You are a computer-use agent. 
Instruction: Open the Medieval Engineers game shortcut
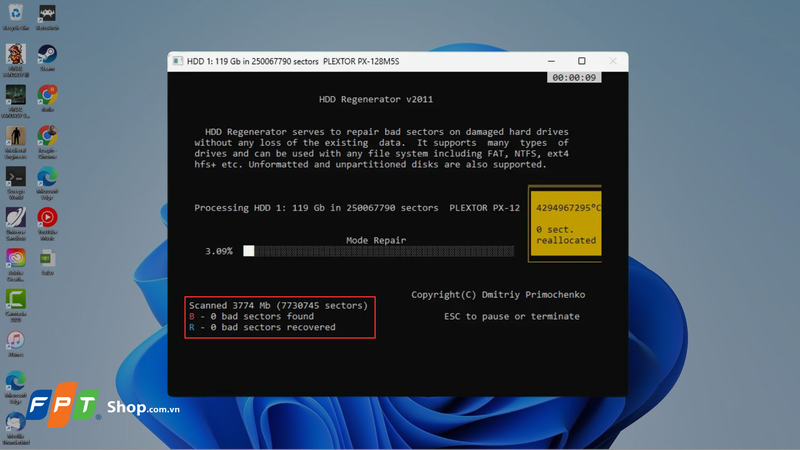tap(16, 141)
